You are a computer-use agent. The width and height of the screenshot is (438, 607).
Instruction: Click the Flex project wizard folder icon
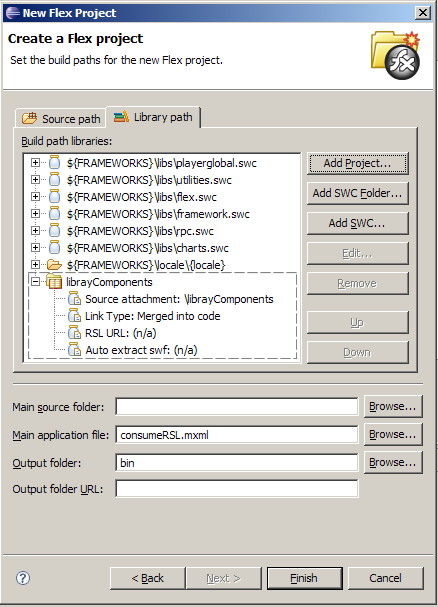pyautogui.click(x=395, y=55)
